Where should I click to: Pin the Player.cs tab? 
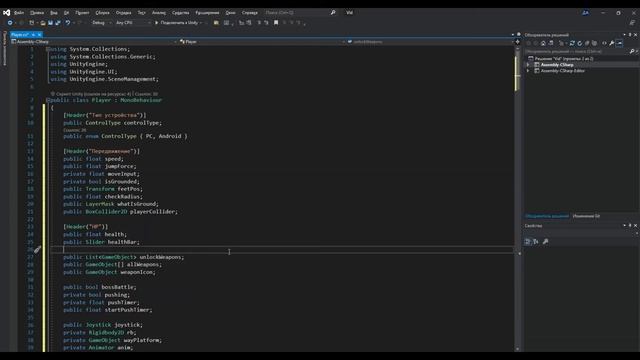(x=33, y=35)
